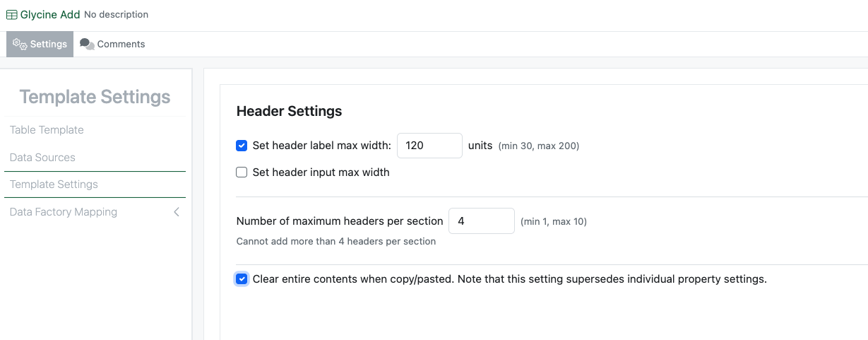Select Template Settings sidebar item

click(x=54, y=184)
